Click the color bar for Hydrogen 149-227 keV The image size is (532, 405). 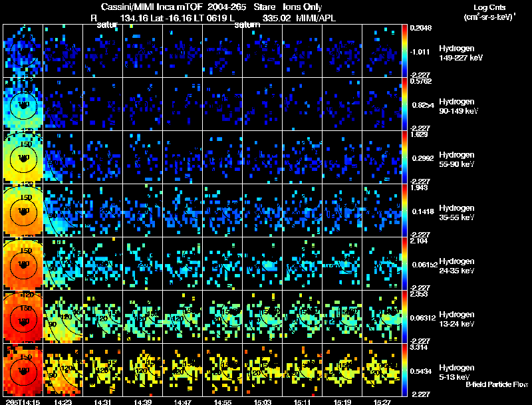(x=404, y=51)
